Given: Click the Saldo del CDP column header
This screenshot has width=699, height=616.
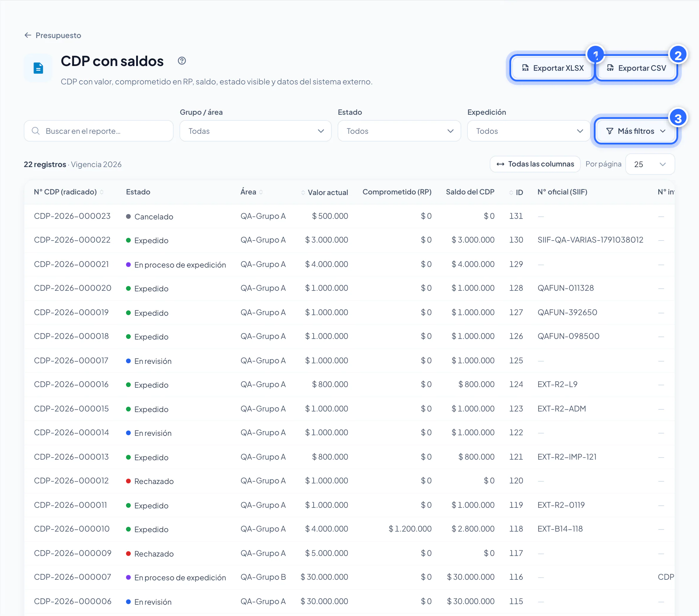Looking at the screenshot, I should point(470,192).
